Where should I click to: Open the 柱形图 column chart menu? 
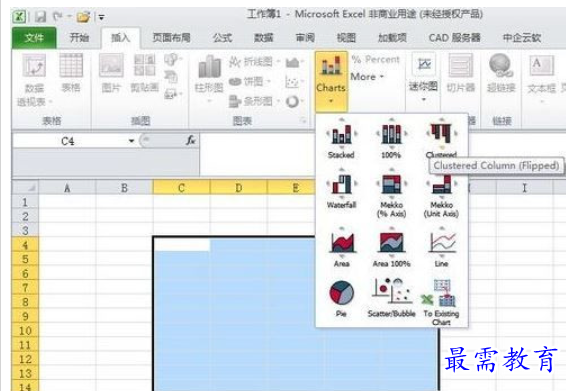[209, 79]
